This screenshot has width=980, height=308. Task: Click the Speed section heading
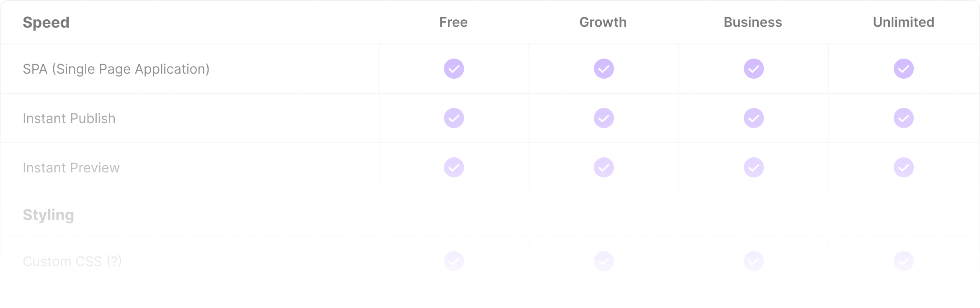pyautogui.click(x=46, y=23)
